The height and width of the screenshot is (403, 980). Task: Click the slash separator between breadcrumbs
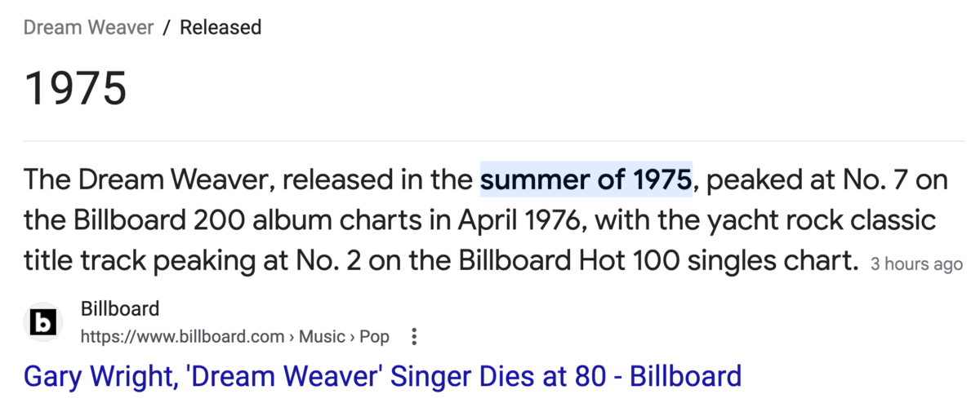[x=167, y=27]
